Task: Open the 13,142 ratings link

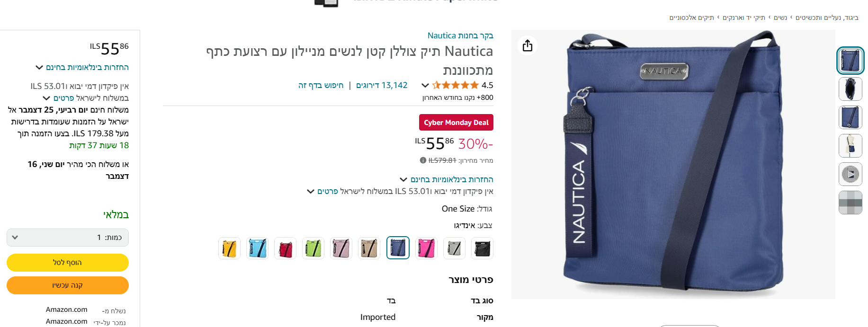Action: click(x=382, y=85)
